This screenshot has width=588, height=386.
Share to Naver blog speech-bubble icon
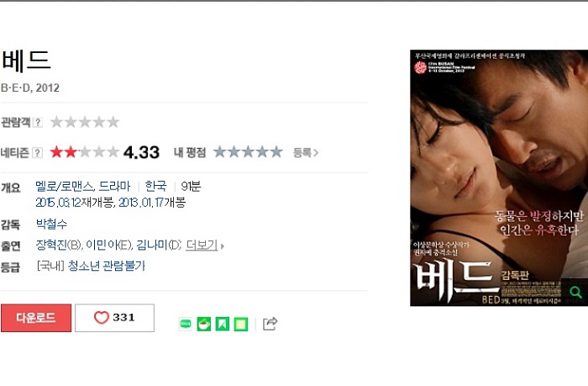click(x=186, y=324)
